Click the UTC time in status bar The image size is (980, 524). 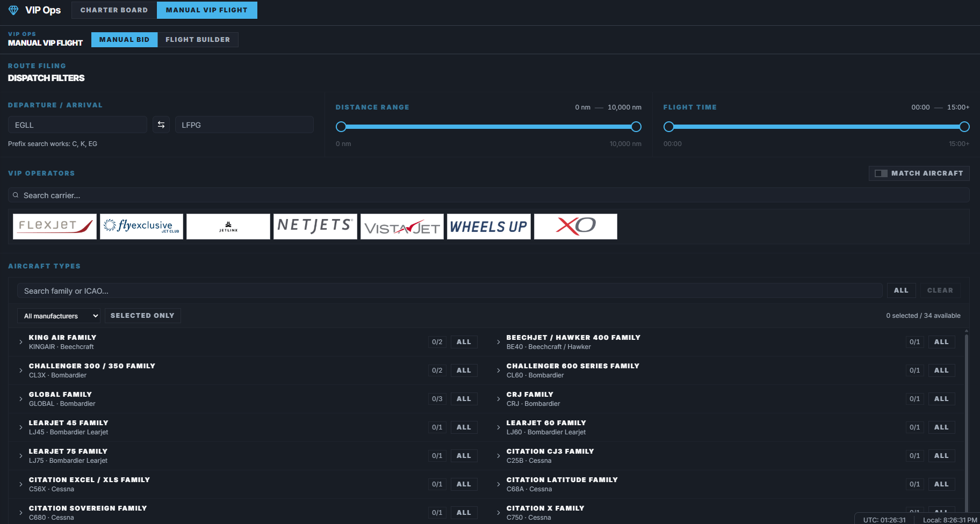(884, 520)
